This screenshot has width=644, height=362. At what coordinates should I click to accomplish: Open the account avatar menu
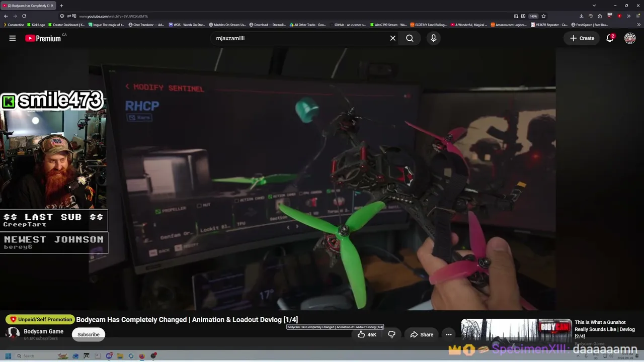630,38
